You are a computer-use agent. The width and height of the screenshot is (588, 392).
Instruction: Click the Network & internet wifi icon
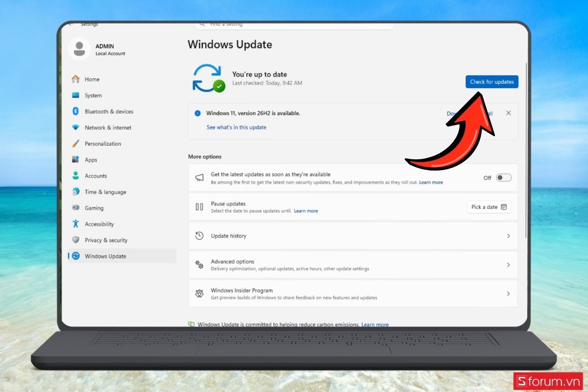(75, 127)
